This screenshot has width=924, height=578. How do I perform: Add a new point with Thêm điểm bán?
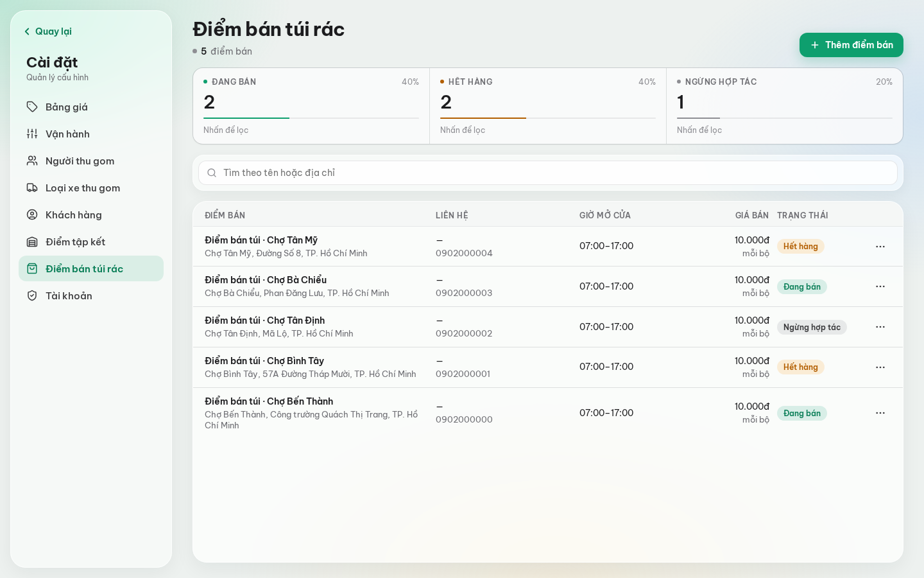pos(851,45)
